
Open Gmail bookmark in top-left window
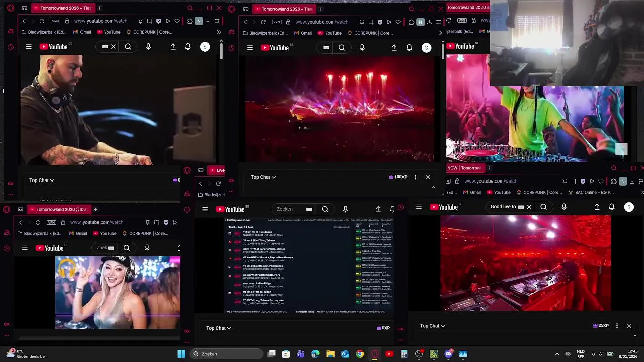[x=82, y=32]
